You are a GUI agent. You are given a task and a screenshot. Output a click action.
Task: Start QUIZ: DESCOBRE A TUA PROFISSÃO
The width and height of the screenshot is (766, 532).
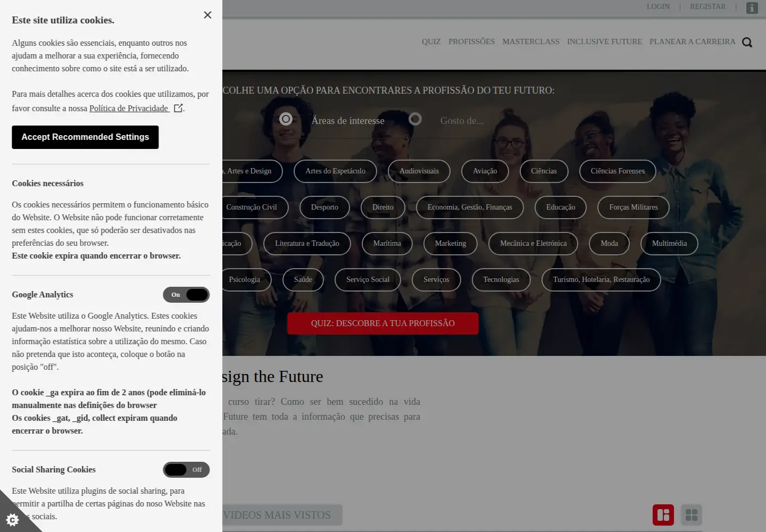pos(383,323)
